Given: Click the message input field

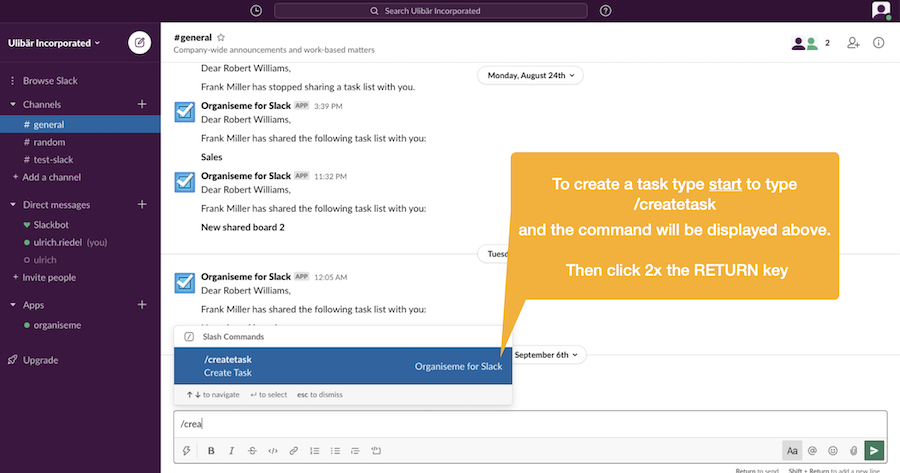Looking at the screenshot, I should coord(530,424).
